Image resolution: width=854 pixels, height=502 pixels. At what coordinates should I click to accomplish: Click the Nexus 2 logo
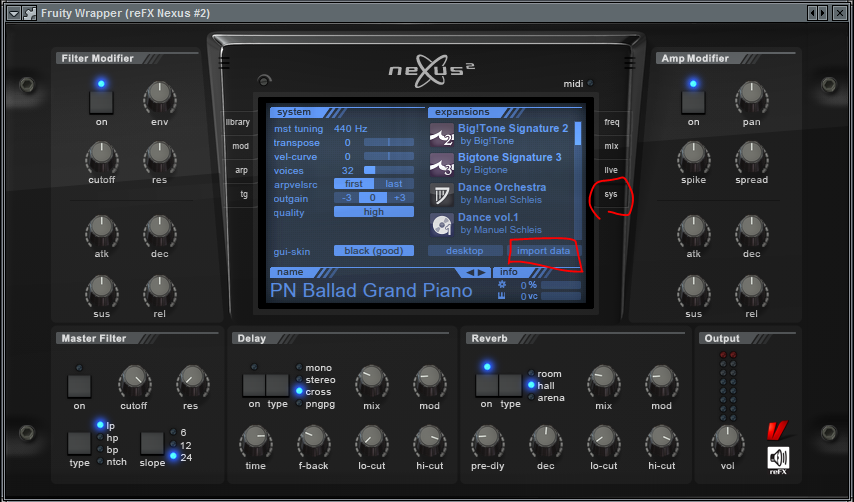tap(431, 71)
